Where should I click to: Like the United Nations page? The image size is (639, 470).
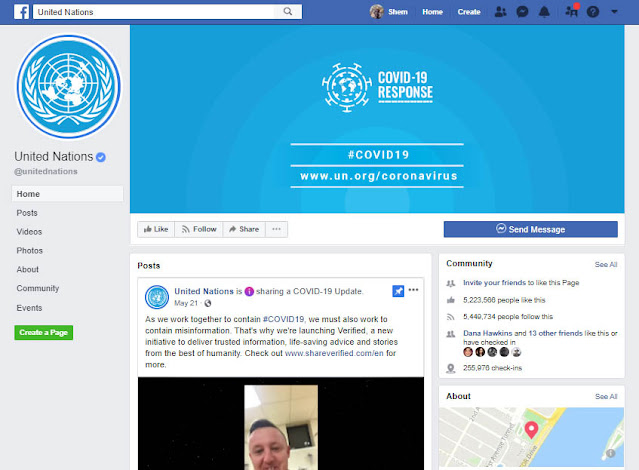click(x=156, y=229)
